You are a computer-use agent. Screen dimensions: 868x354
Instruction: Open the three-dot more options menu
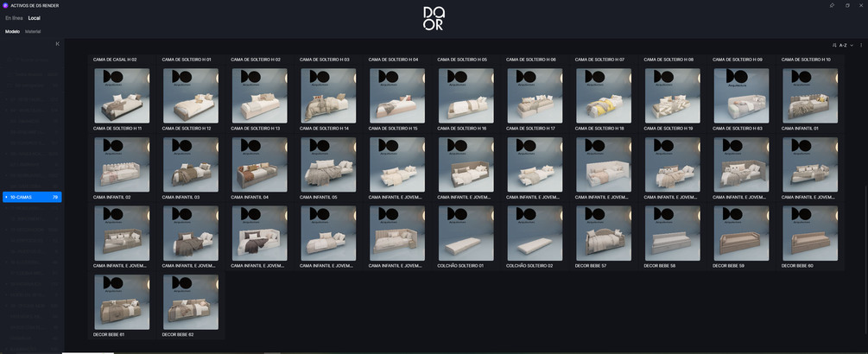coord(861,45)
